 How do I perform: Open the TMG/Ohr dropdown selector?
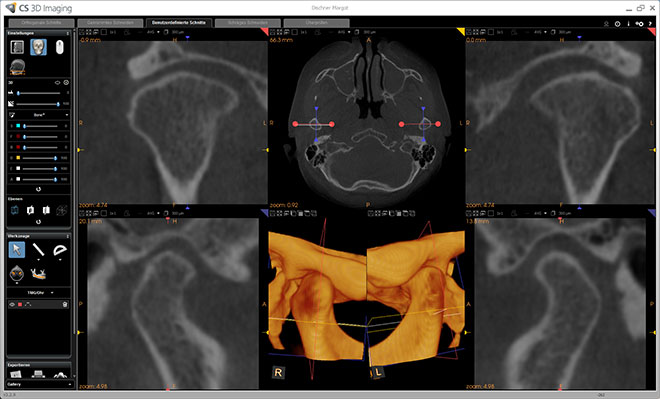(40, 293)
